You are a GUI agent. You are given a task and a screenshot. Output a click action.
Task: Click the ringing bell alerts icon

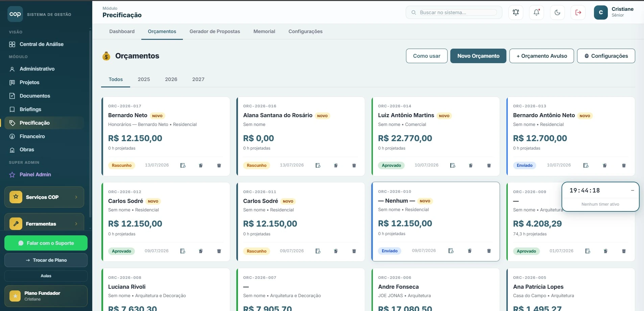click(516, 12)
